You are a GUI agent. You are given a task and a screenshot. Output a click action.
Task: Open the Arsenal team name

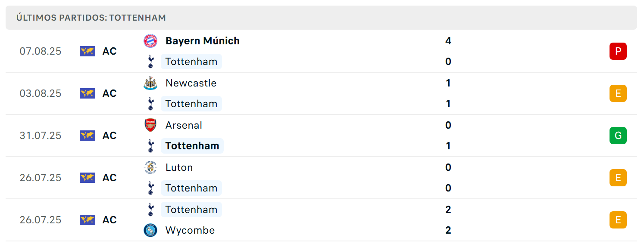coord(184,125)
